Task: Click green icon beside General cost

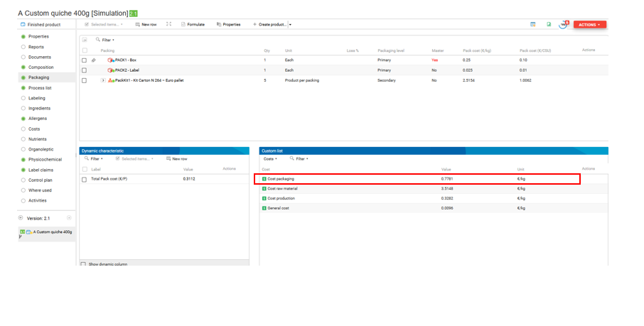Action: (264, 208)
